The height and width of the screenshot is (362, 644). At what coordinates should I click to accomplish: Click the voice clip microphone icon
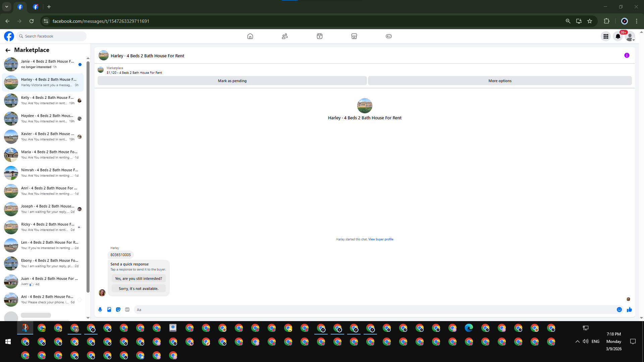(100, 309)
